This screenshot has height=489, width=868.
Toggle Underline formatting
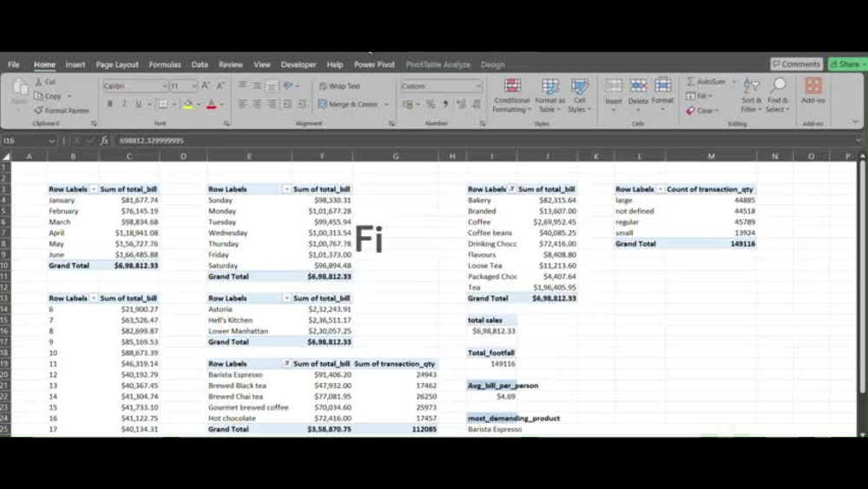138,104
